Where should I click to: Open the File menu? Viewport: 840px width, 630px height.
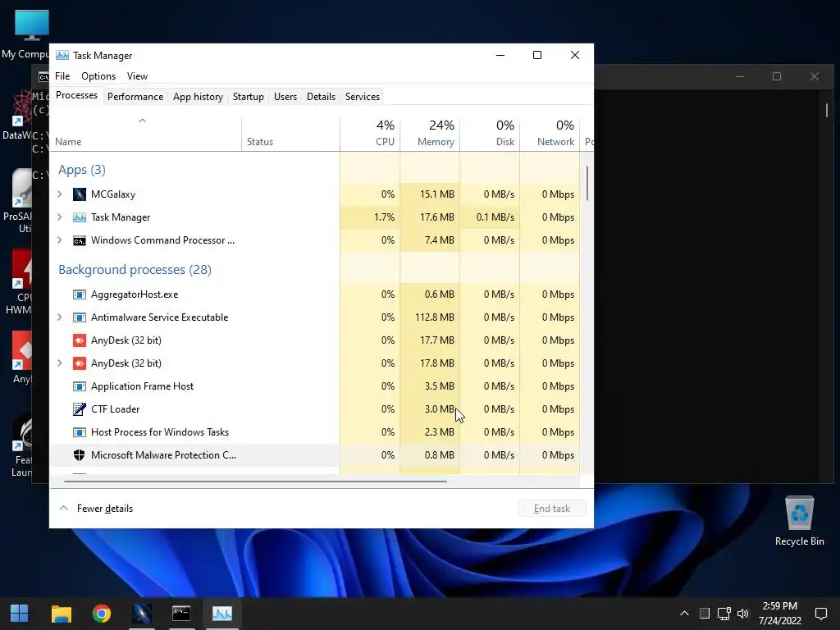click(62, 76)
